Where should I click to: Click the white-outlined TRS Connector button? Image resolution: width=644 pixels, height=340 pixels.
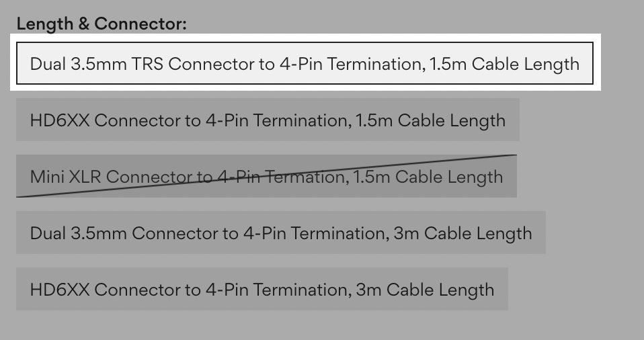coord(305,64)
